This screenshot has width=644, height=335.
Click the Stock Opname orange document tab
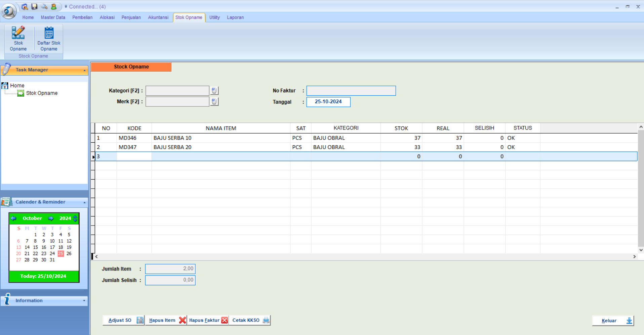[x=131, y=67]
